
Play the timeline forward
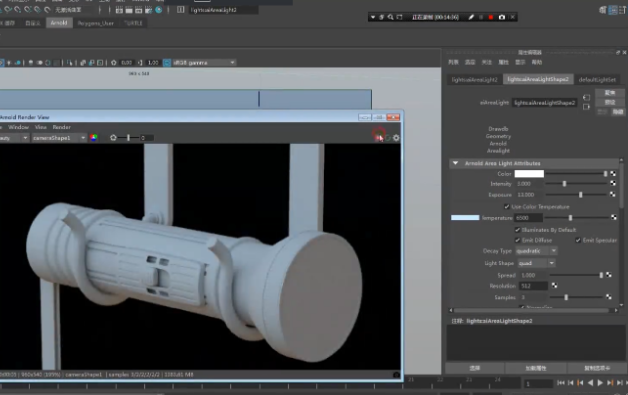coord(600,383)
